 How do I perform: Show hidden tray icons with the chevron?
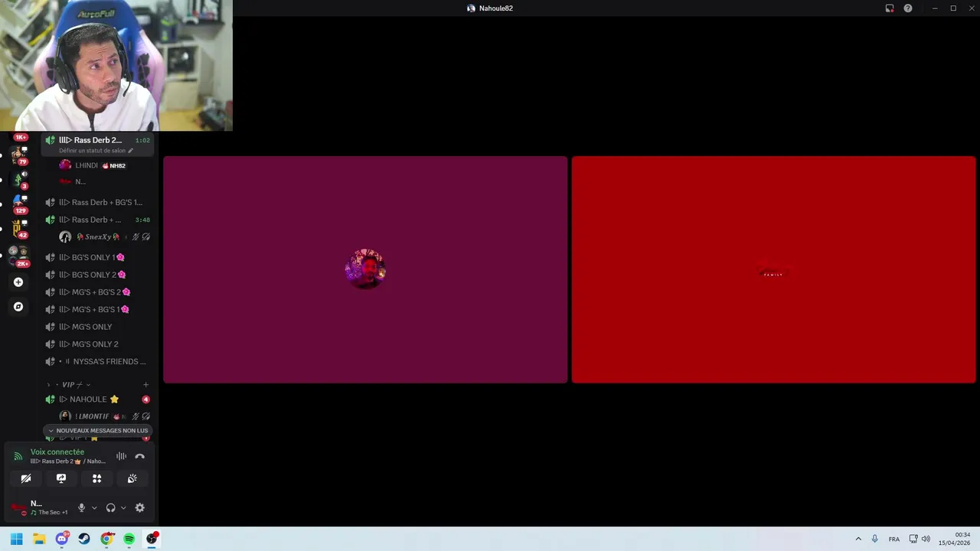(858, 539)
